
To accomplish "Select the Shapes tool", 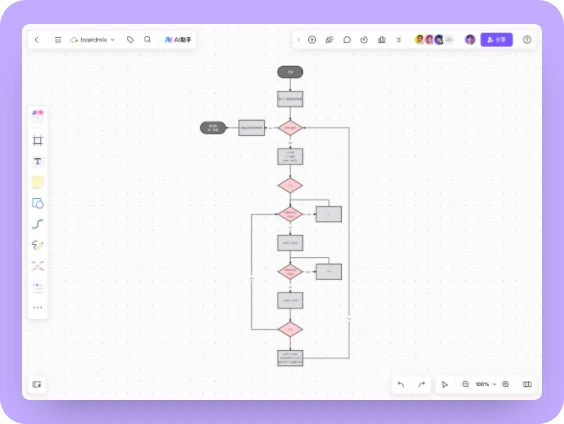I will [37, 203].
